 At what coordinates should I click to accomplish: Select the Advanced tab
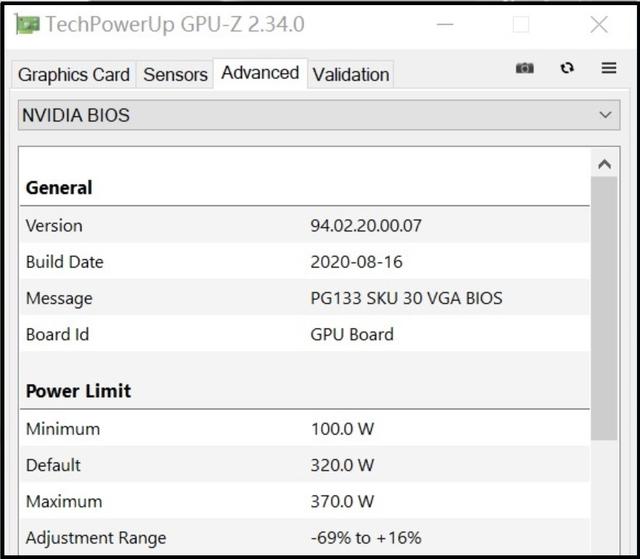(x=260, y=73)
